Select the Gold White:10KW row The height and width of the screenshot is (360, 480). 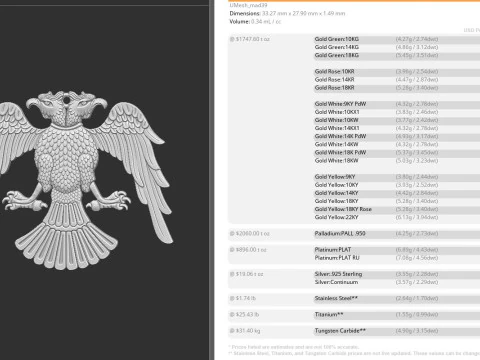[x=397, y=120]
